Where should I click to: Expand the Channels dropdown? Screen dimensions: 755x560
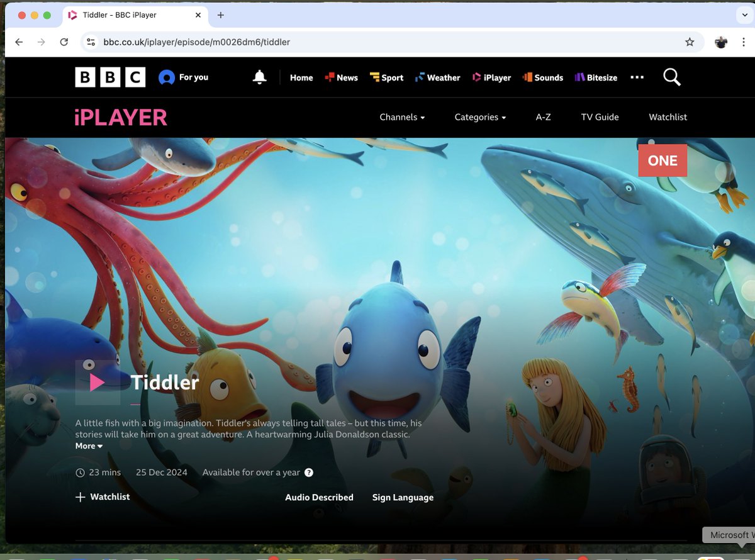pyautogui.click(x=402, y=117)
